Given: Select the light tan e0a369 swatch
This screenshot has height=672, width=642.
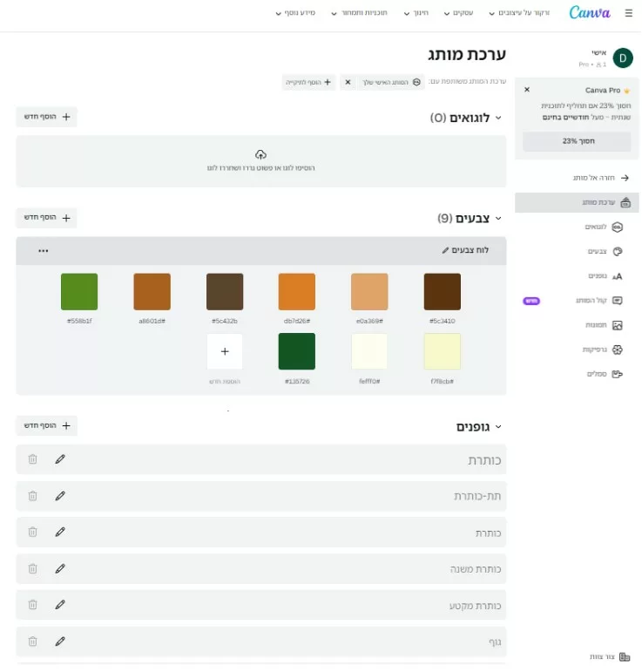Looking at the screenshot, I should pyautogui.click(x=369, y=291).
